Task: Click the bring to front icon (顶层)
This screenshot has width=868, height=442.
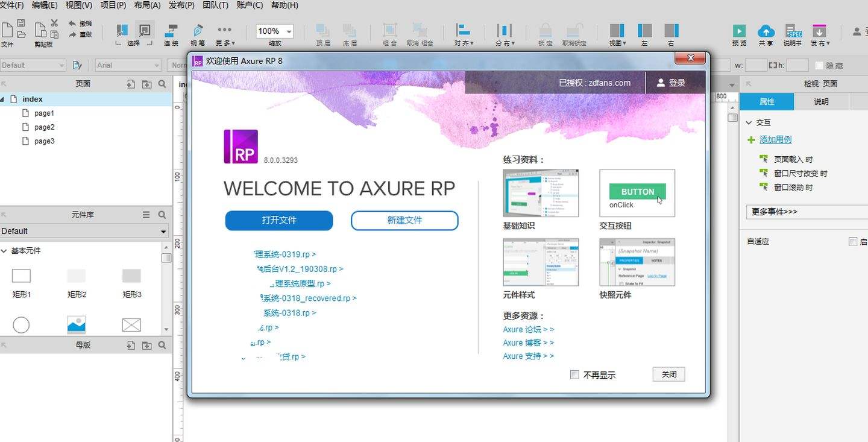Action: pyautogui.click(x=323, y=30)
